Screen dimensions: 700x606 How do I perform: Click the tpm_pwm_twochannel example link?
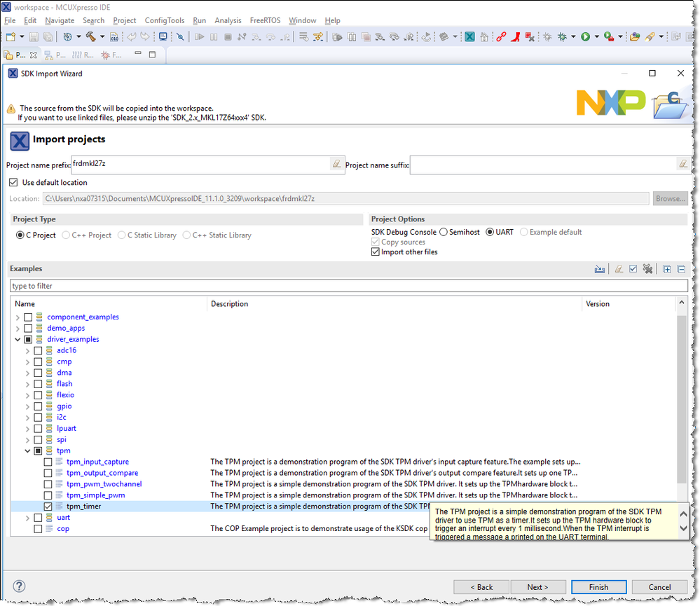(x=104, y=483)
